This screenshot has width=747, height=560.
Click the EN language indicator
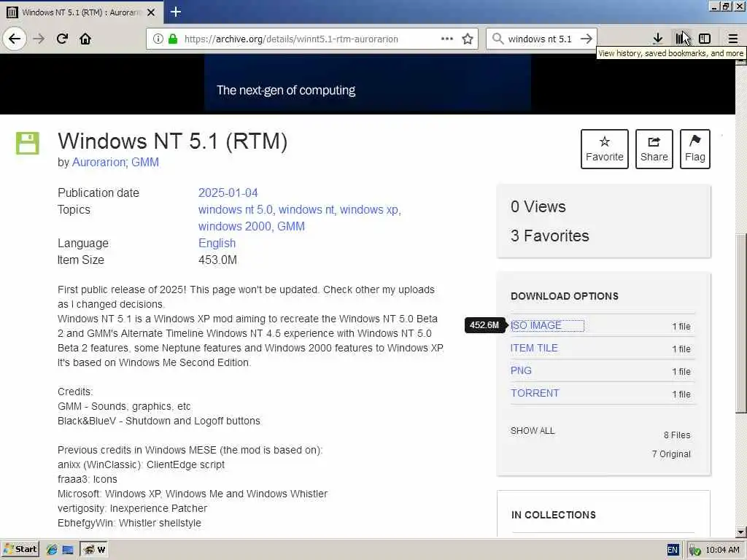point(672,550)
